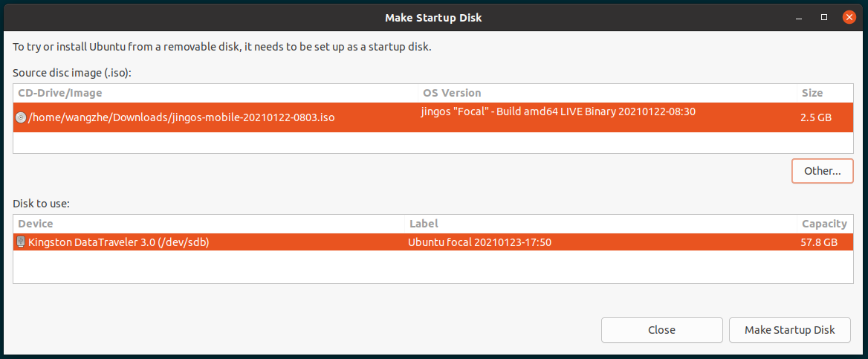Click the Close button at the bottom

(661, 330)
